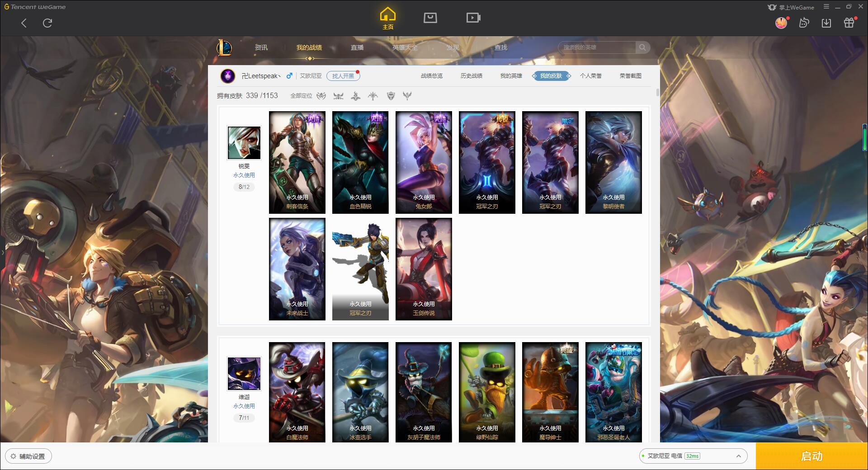
Task: Filter skins by the first role icon
Action: coord(321,96)
